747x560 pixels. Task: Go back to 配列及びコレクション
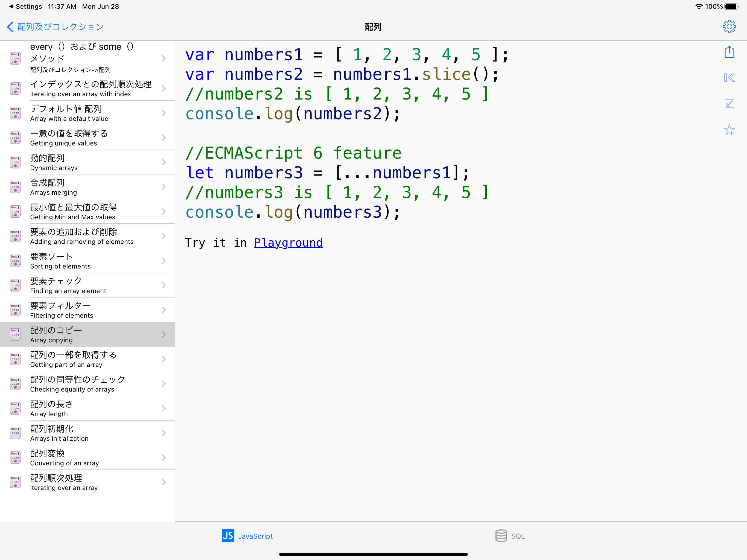pyautogui.click(x=56, y=27)
